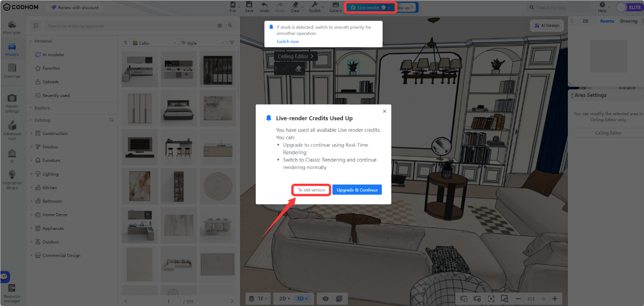Expand the Furniture category

(x=31, y=160)
